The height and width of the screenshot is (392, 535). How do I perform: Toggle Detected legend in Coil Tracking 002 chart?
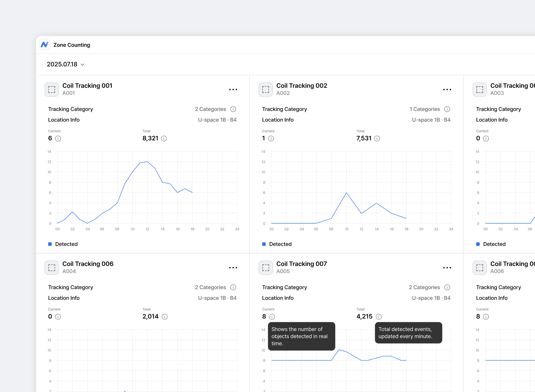pos(277,244)
